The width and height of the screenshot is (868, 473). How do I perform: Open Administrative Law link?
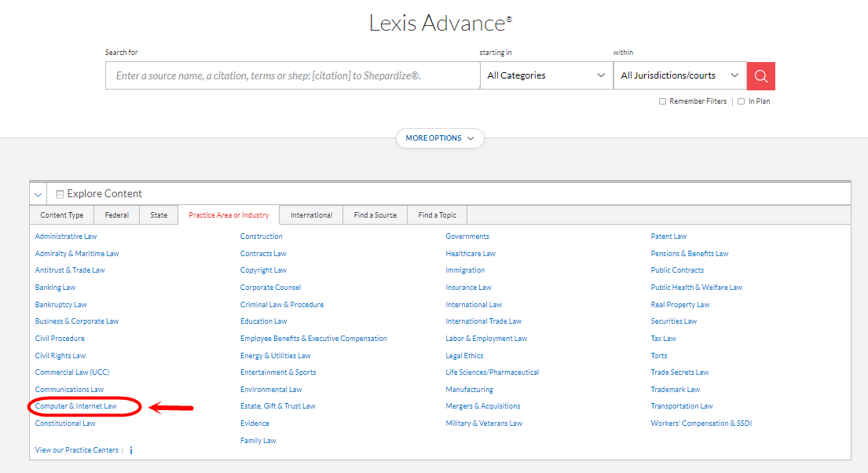click(x=66, y=236)
